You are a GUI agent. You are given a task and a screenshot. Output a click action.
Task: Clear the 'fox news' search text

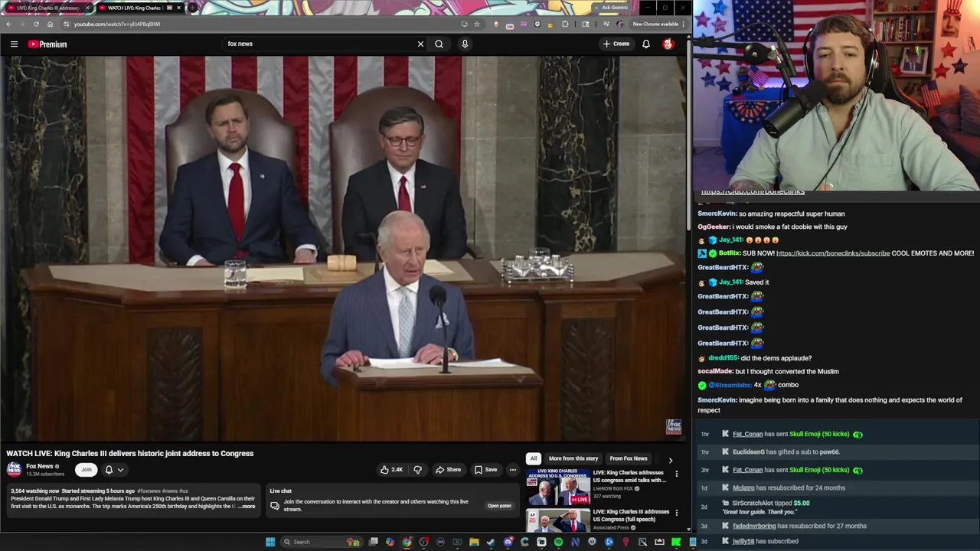pyautogui.click(x=420, y=44)
